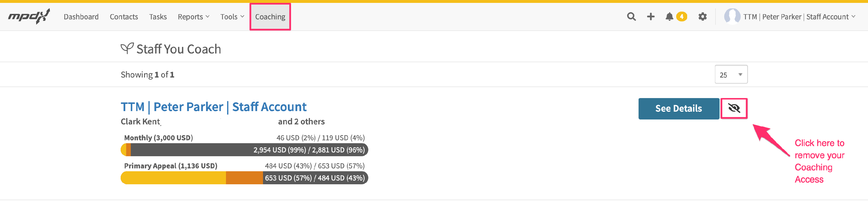Open the TTM Peter Parker Staff Account link
Screen dimensions: 868x208
(214, 107)
